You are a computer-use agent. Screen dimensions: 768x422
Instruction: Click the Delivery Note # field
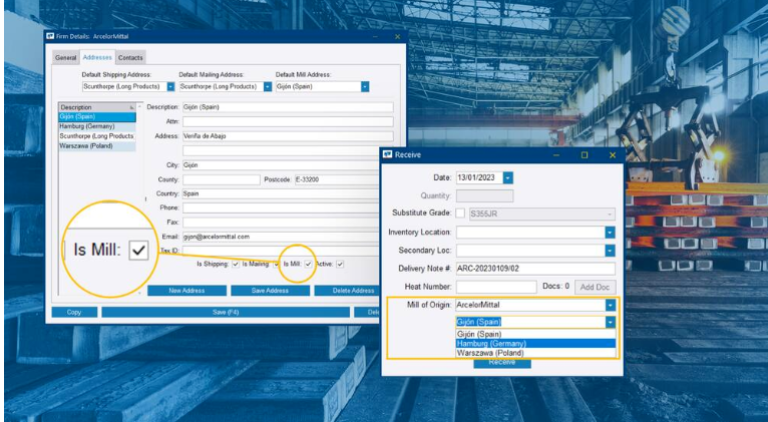(535, 268)
